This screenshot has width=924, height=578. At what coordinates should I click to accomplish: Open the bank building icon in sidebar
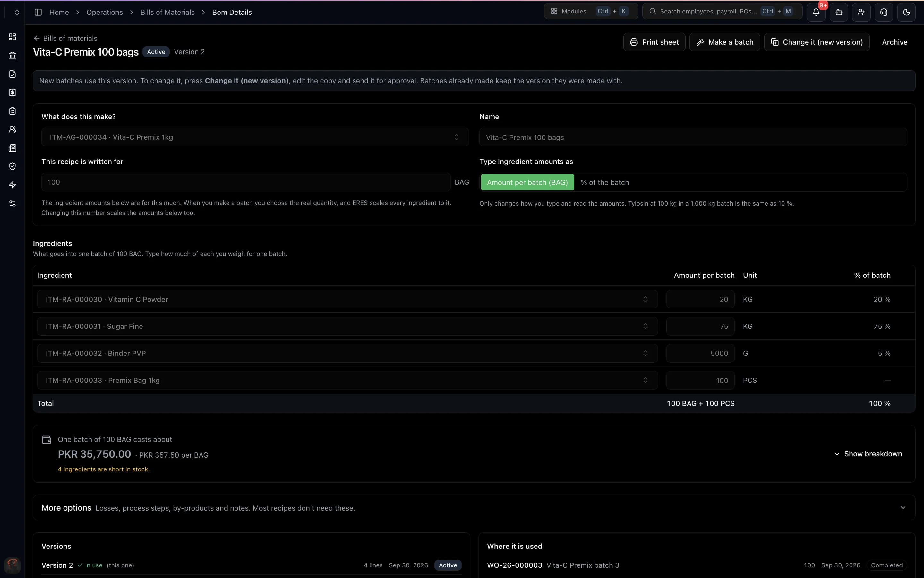point(12,56)
